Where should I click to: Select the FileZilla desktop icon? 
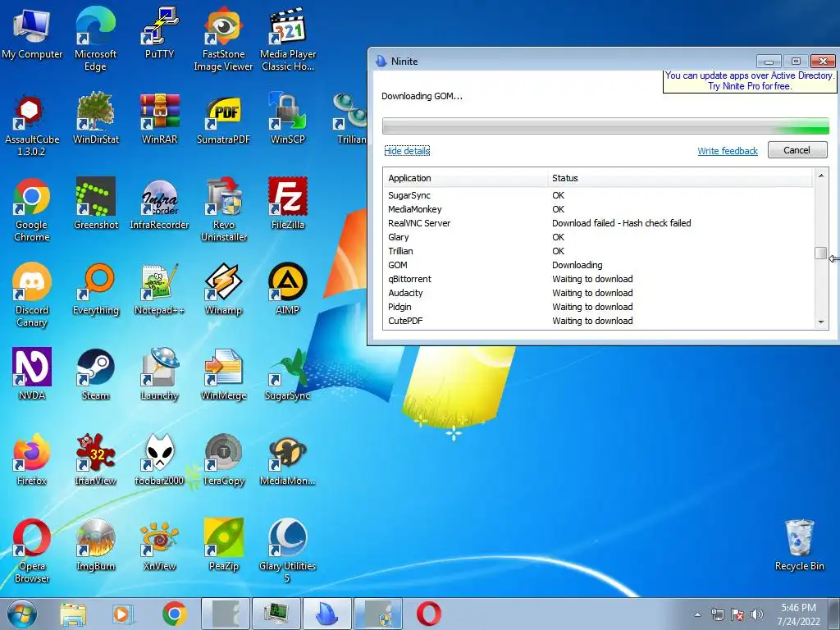(x=288, y=203)
